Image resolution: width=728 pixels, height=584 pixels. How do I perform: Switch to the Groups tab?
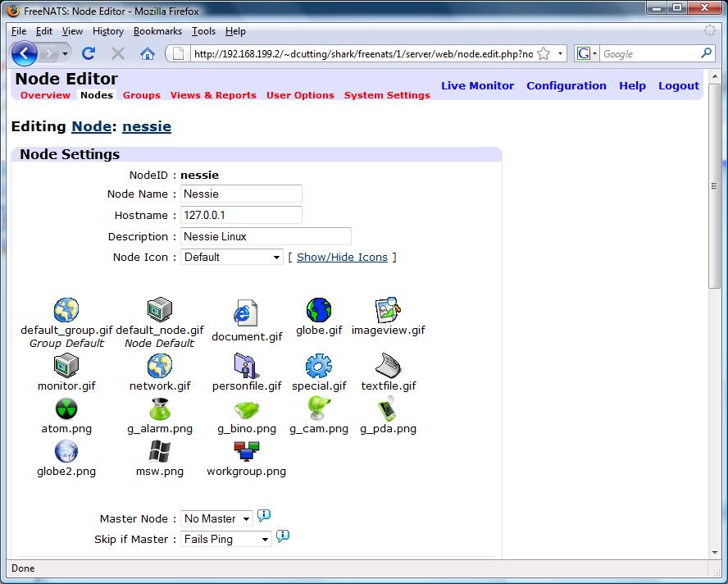pyautogui.click(x=142, y=95)
